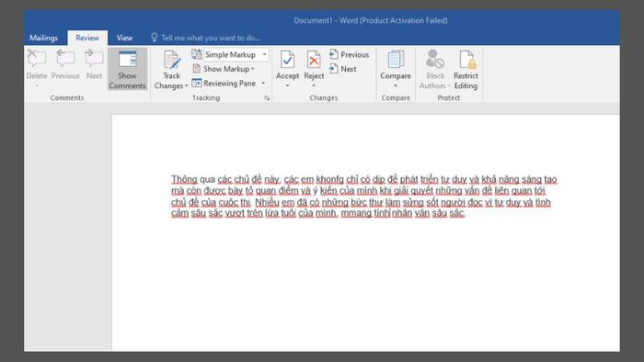Go to Next change in Changes group
644x362 pixels.
point(343,69)
